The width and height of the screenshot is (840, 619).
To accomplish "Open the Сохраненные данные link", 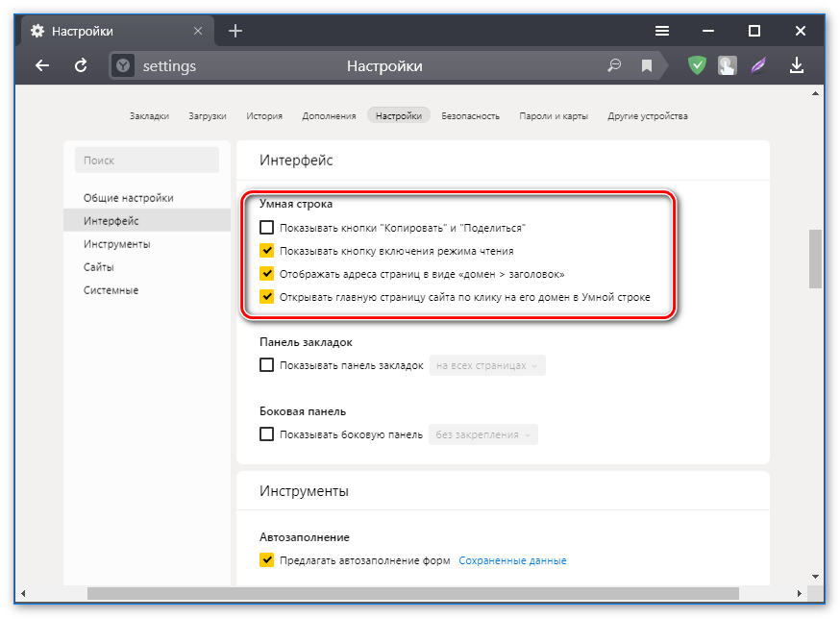I will pyautogui.click(x=512, y=560).
